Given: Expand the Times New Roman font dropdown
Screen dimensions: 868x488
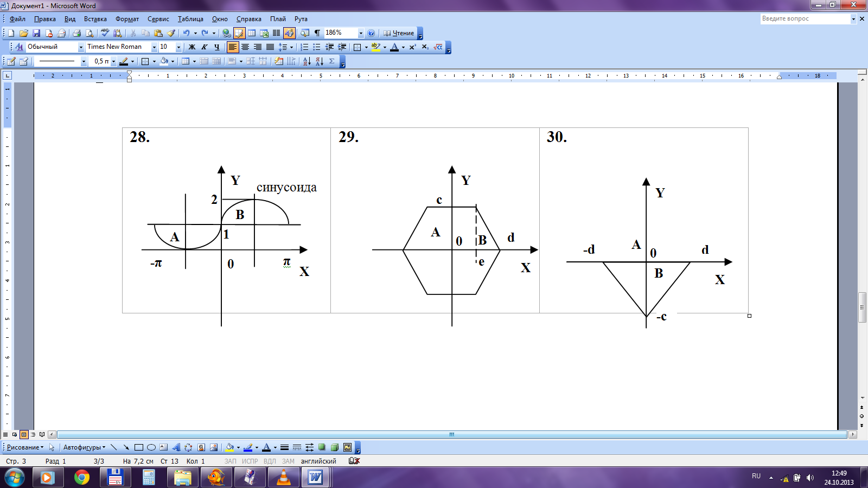Looking at the screenshot, I should (x=154, y=47).
